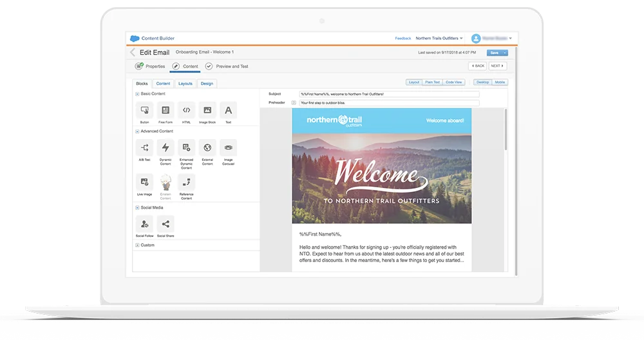Select the External Content globe icon

(207, 147)
